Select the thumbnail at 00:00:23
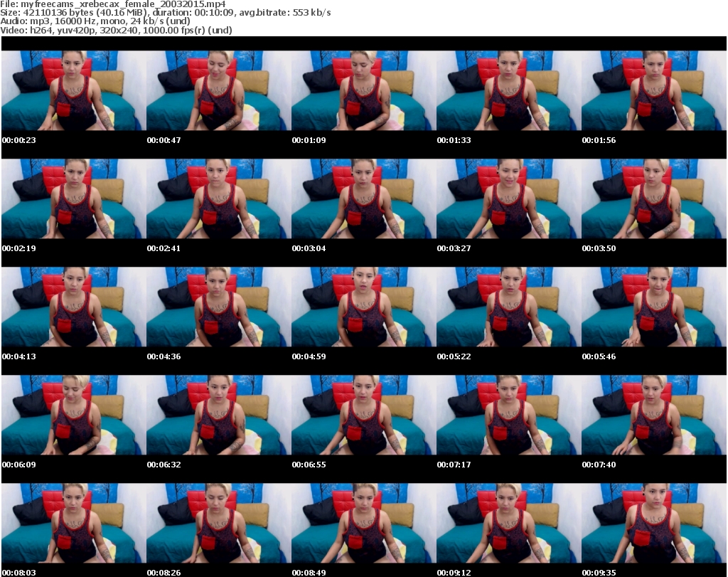The width and height of the screenshot is (728, 577). tap(74, 90)
